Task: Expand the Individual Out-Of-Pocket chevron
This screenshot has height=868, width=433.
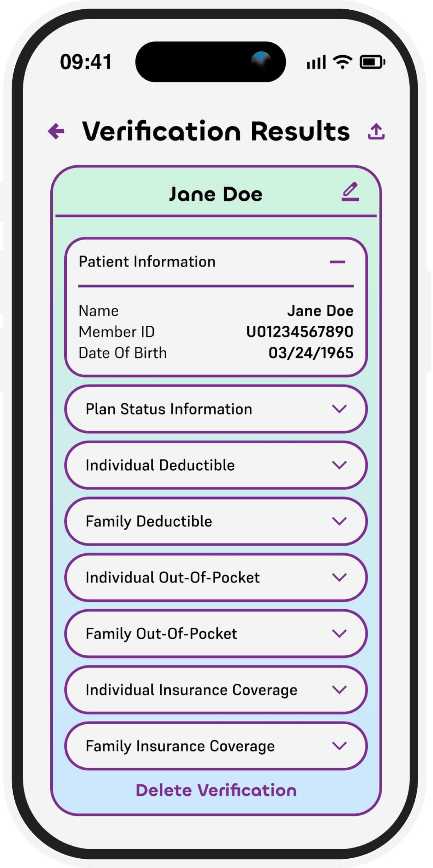Action: 339,577
